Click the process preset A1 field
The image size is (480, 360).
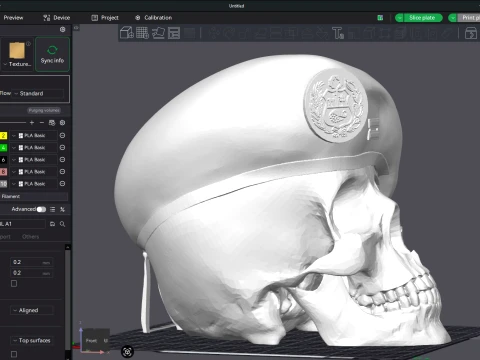pyautogui.click(x=22, y=224)
